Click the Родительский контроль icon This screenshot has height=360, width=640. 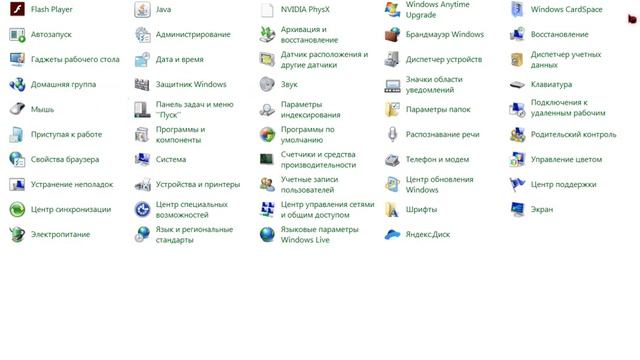517,134
